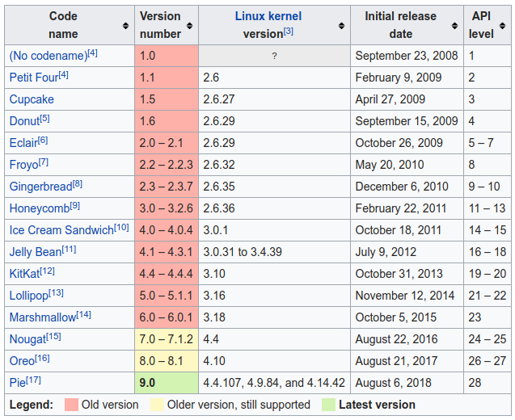Viewport: 515px width, 420px height.
Task: Click the red Old version legend swatch
Action: (x=71, y=405)
